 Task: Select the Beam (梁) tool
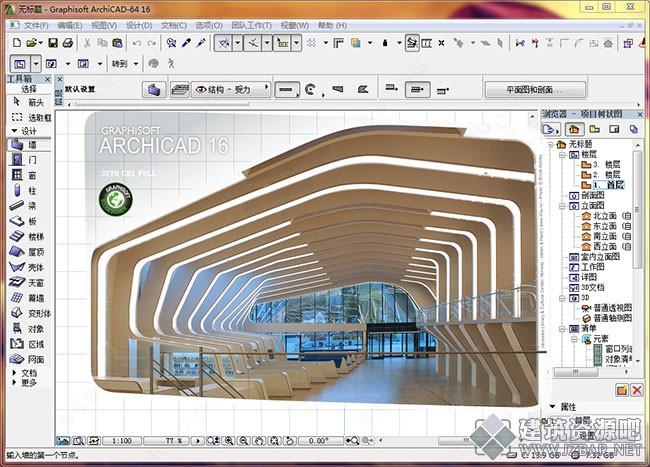29,206
